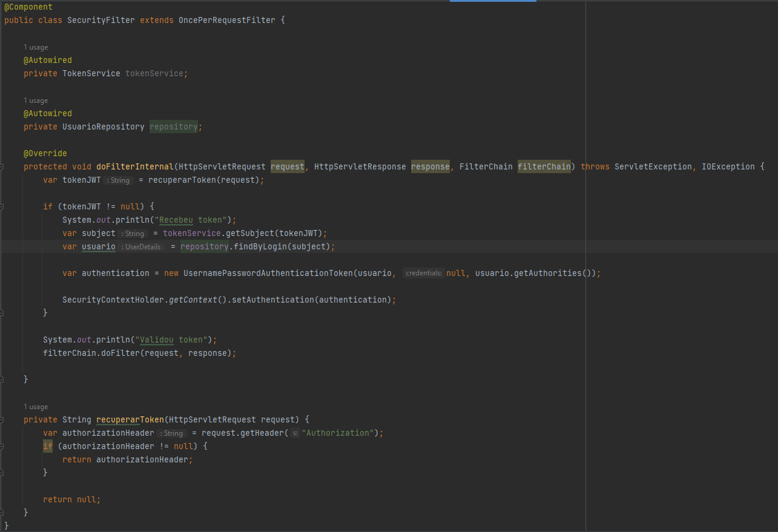Collapse the doFilterInternal method fold marker

[2, 166]
